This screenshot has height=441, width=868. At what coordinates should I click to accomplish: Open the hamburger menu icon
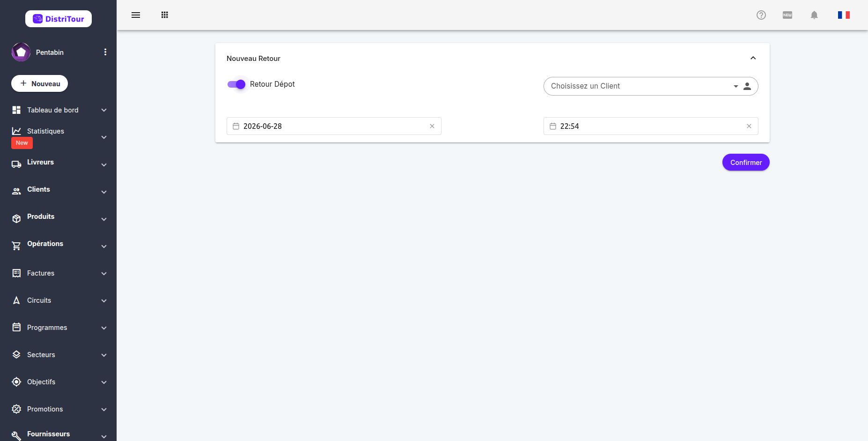point(136,15)
